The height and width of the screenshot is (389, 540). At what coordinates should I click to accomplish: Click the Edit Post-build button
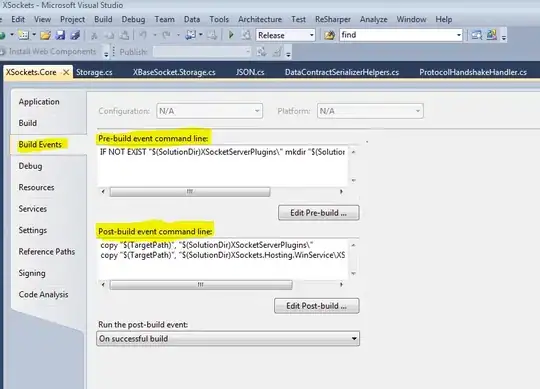point(316,306)
